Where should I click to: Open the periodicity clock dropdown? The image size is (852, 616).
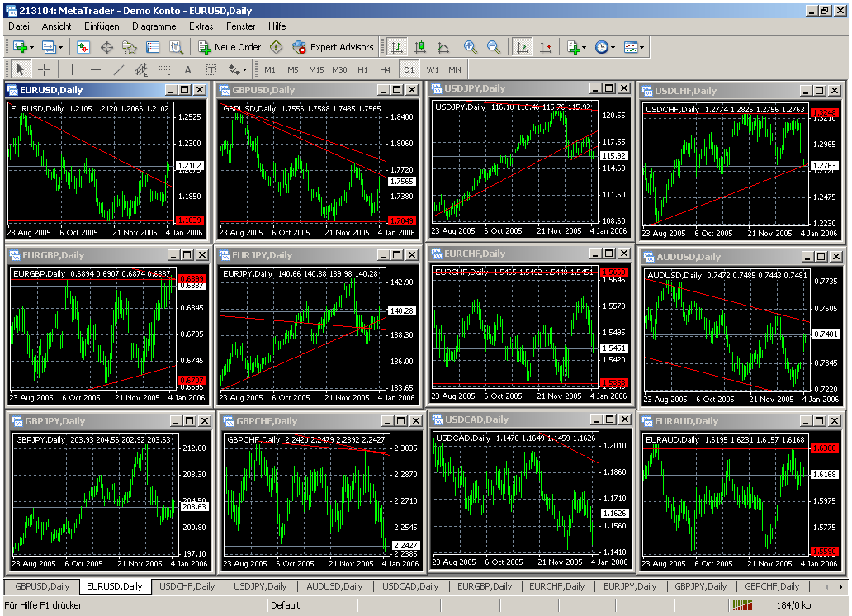[604, 47]
